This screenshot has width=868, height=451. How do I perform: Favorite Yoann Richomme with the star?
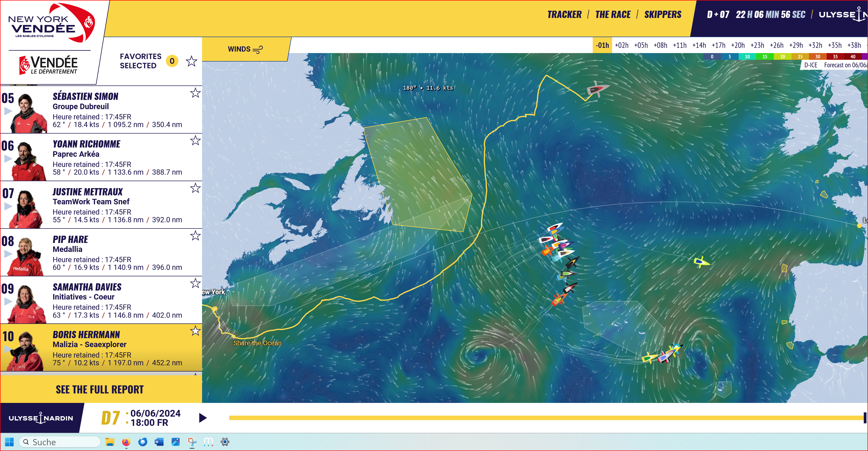195,141
